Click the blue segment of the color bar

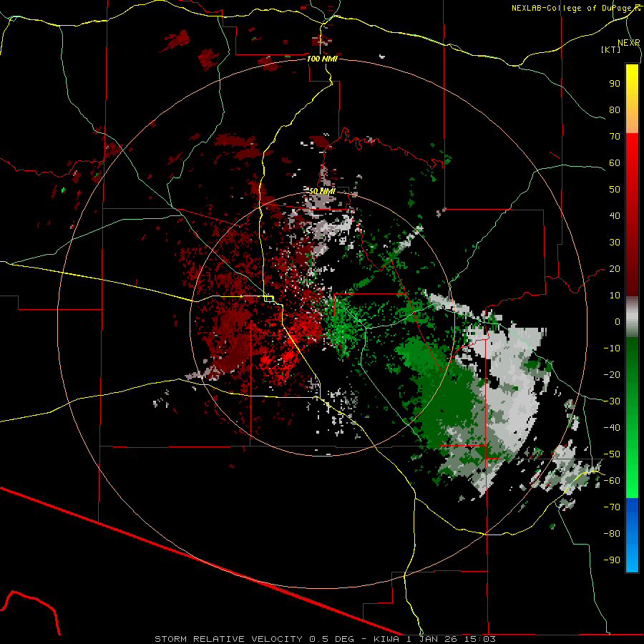(632, 535)
